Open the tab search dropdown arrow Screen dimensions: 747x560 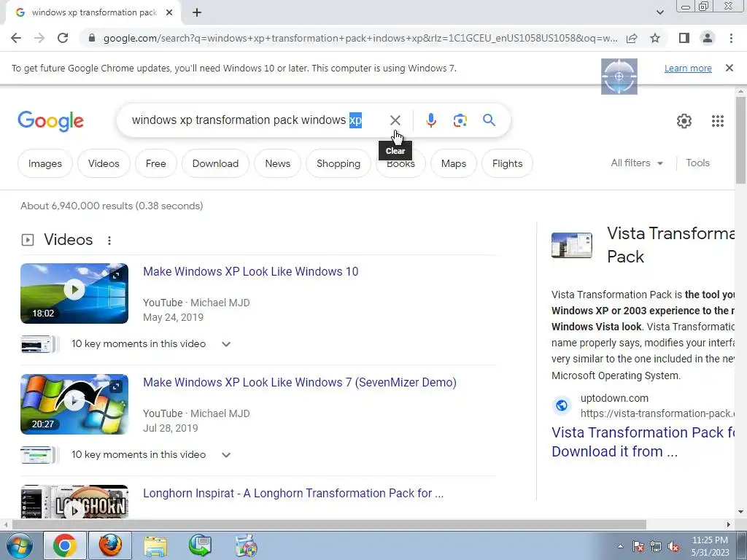click(659, 12)
